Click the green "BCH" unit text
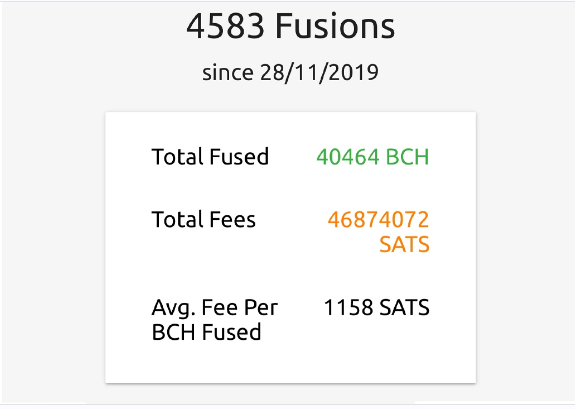This screenshot has height=409, width=575. [407, 157]
